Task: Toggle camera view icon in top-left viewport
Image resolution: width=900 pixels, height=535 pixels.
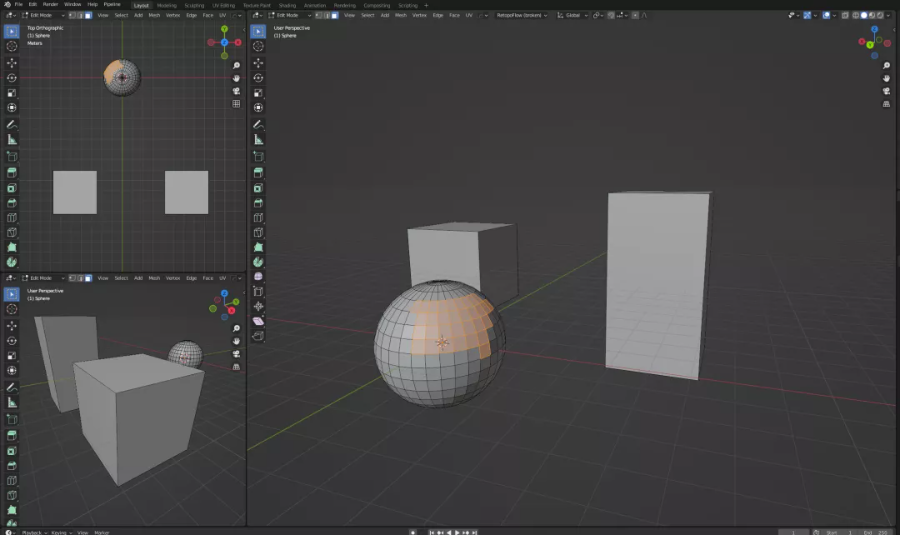Action: [237, 90]
